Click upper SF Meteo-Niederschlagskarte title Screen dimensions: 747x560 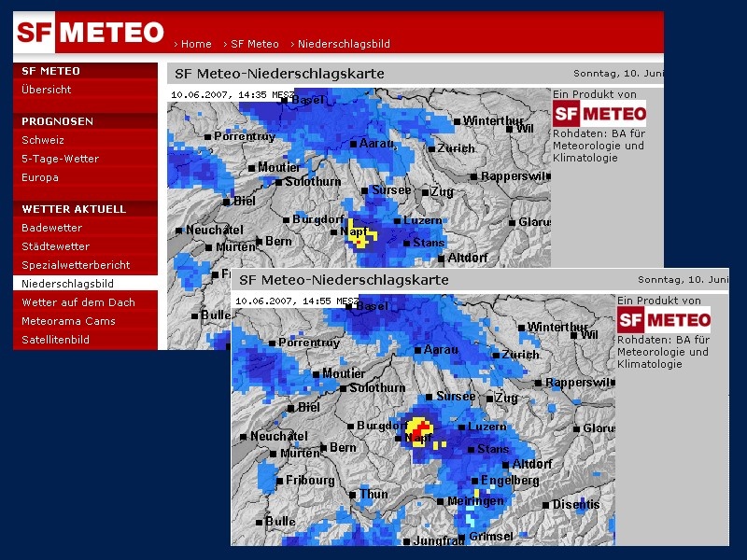279,74
